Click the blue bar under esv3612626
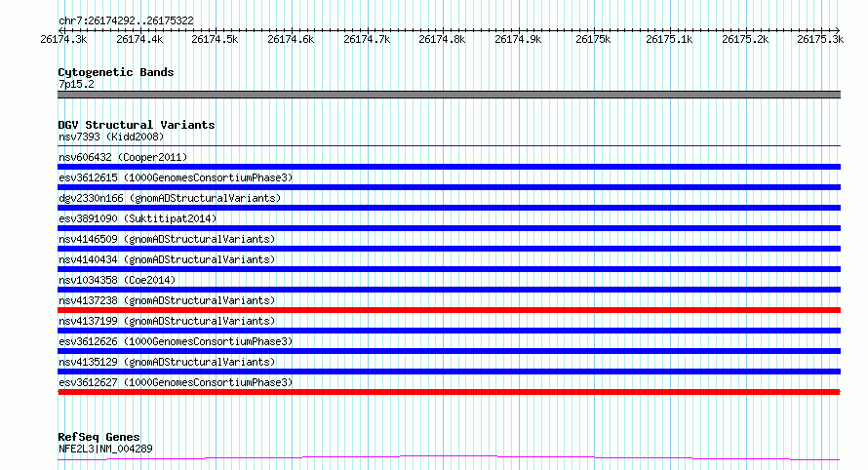868x470 pixels. pos(449,351)
